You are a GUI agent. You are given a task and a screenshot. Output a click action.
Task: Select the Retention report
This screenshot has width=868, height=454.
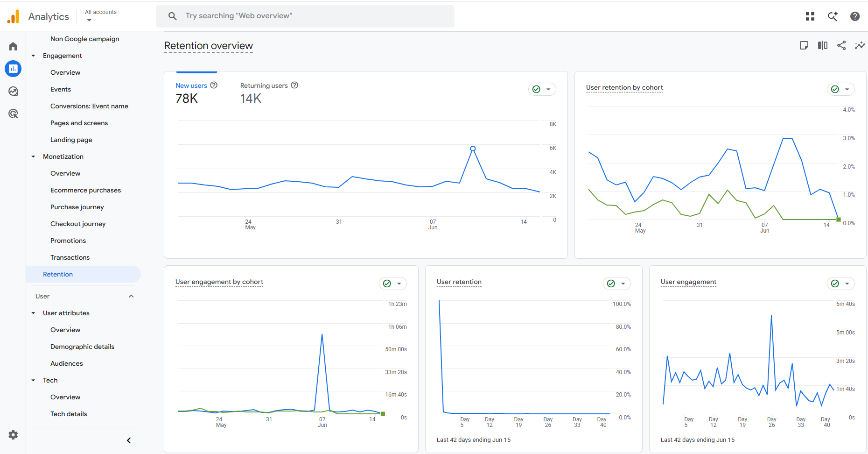(84, 274)
